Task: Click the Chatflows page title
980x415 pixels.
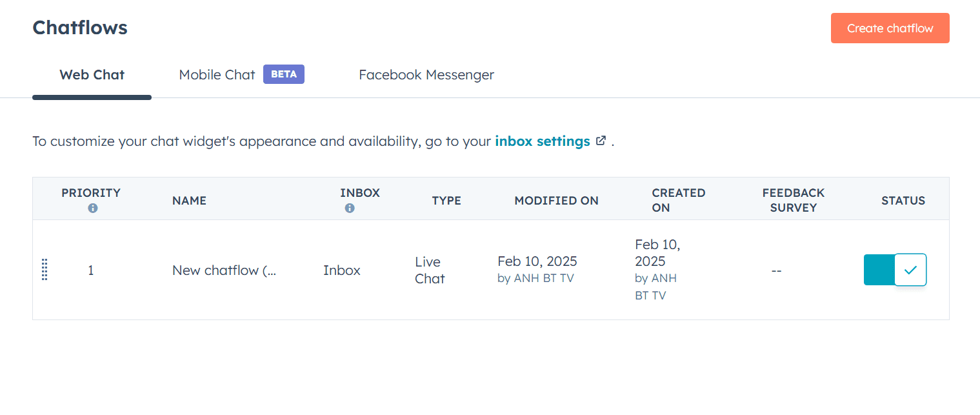Action: [x=79, y=27]
